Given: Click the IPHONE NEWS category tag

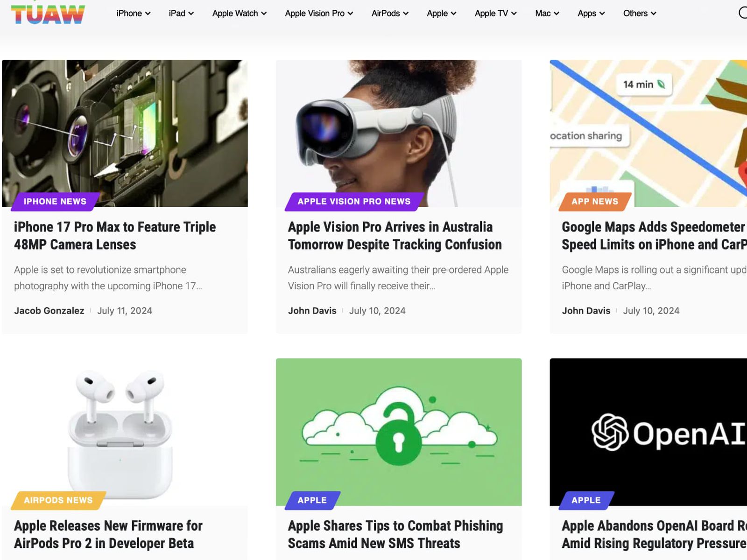Looking at the screenshot, I should pos(55,202).
